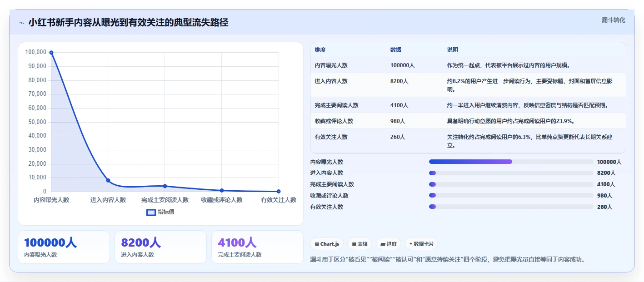This screenshot has width=644, height=282.
Task: Open the 8200人 data card
Action: [x=160, y=247]
